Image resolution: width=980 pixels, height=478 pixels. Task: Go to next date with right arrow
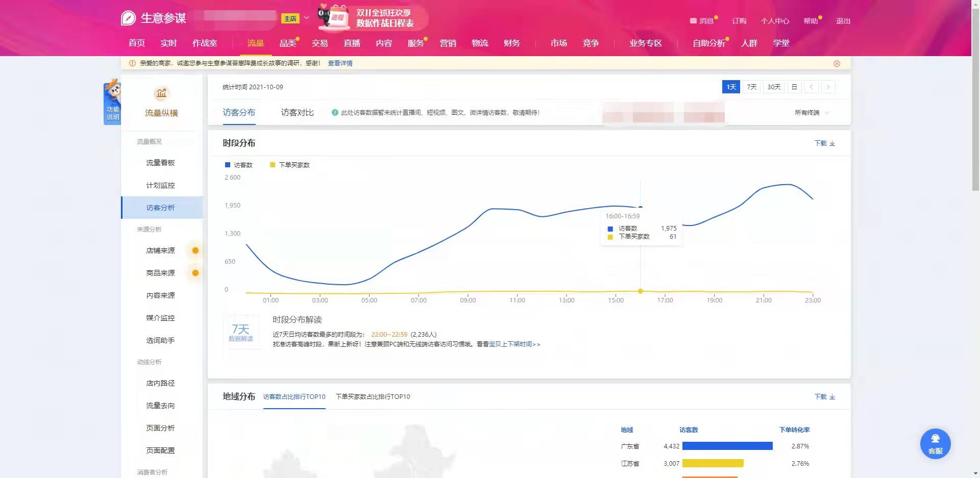click(828, 87)
